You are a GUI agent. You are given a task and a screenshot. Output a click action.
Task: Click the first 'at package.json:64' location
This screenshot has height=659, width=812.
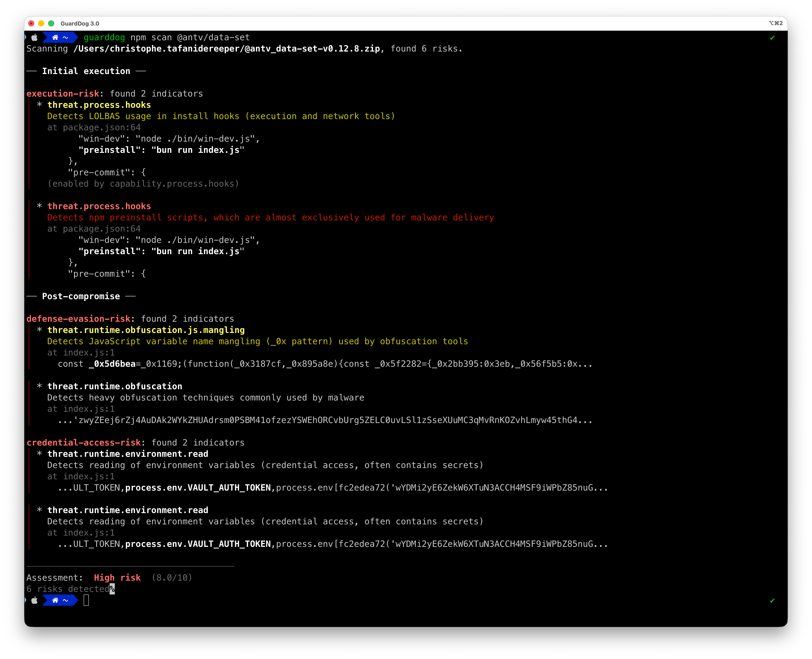tap(94, 128)
